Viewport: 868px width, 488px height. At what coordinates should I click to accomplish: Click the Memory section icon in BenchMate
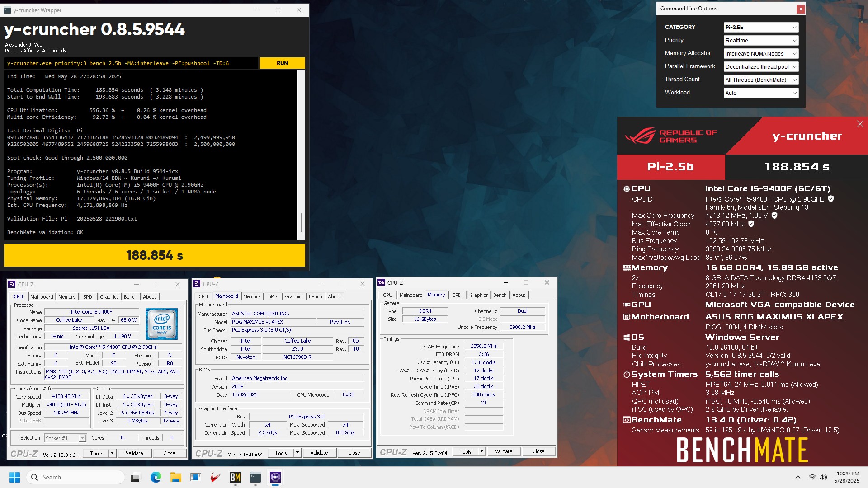[627, 268]
